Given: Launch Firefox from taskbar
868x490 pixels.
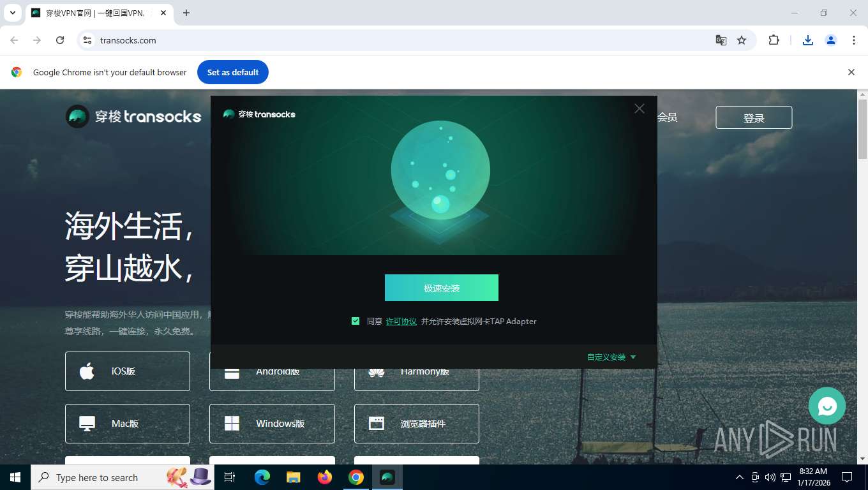Looking at the screenshot, I should (x=325, y=477).
